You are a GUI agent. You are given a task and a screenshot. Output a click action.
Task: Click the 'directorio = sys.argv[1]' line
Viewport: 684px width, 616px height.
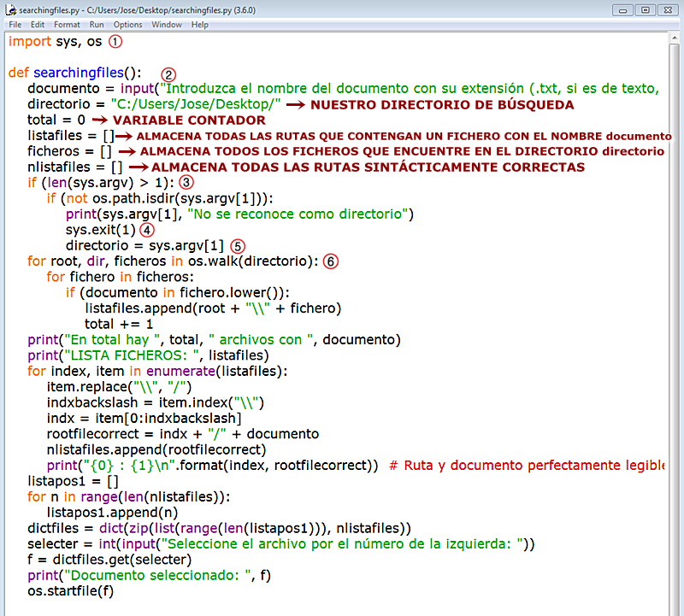click(x=144, y=245)
